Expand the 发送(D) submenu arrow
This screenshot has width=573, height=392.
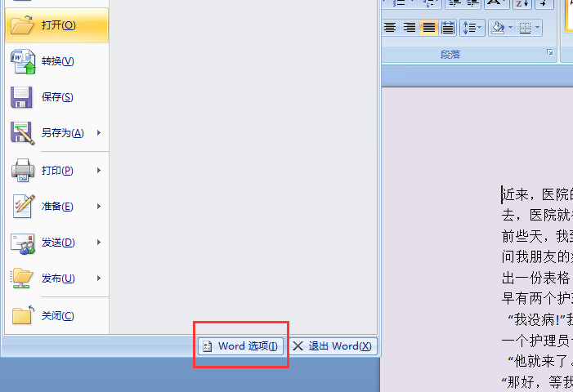coord(99,243)
